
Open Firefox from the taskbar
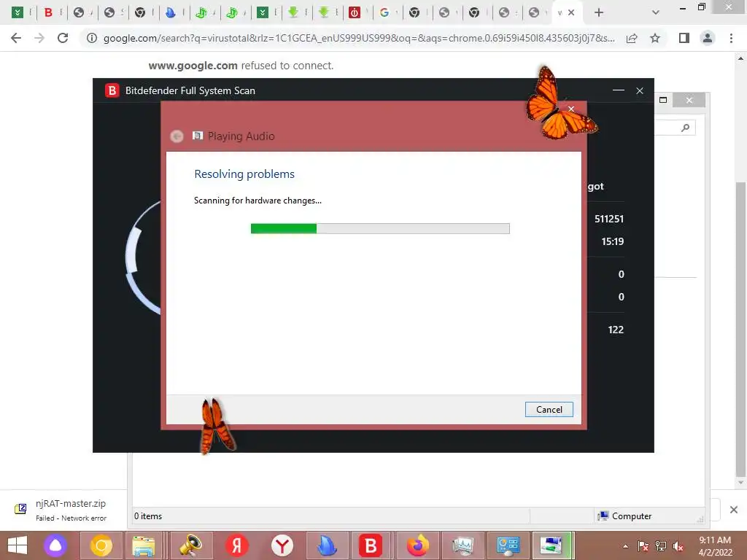click(417, 545)
